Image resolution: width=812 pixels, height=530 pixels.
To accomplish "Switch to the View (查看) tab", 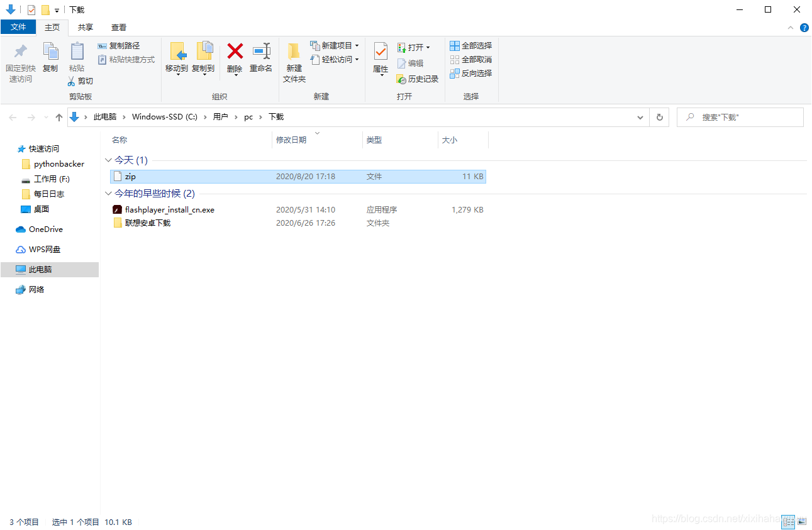I will coord(119,28).
